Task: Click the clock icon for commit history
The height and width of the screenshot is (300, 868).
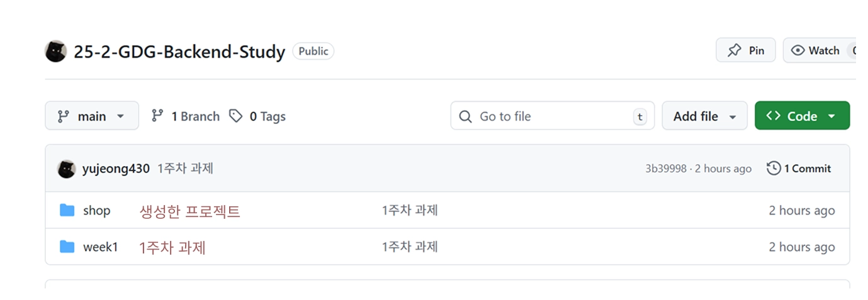Action: coord(774,169)
